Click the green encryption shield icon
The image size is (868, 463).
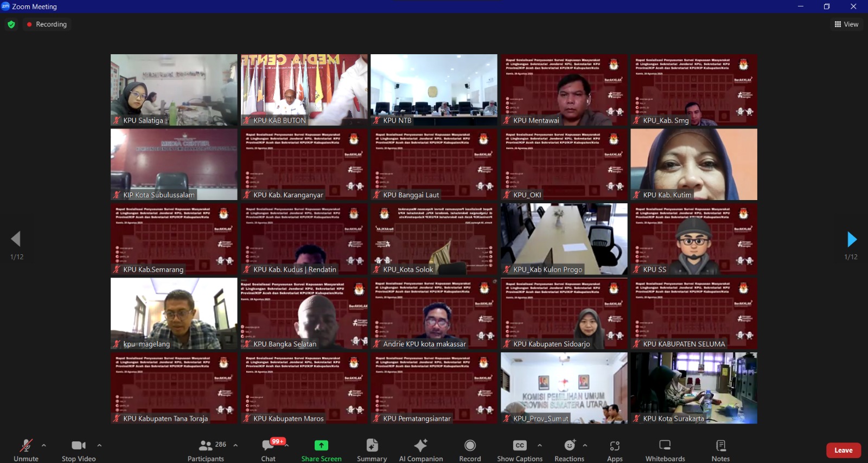pyautogui.click(x=11, y=24)
